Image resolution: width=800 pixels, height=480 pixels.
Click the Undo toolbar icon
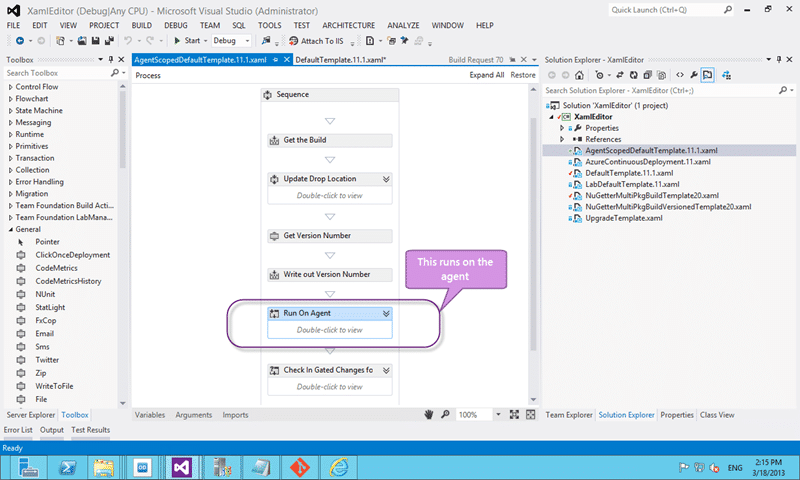128,41
